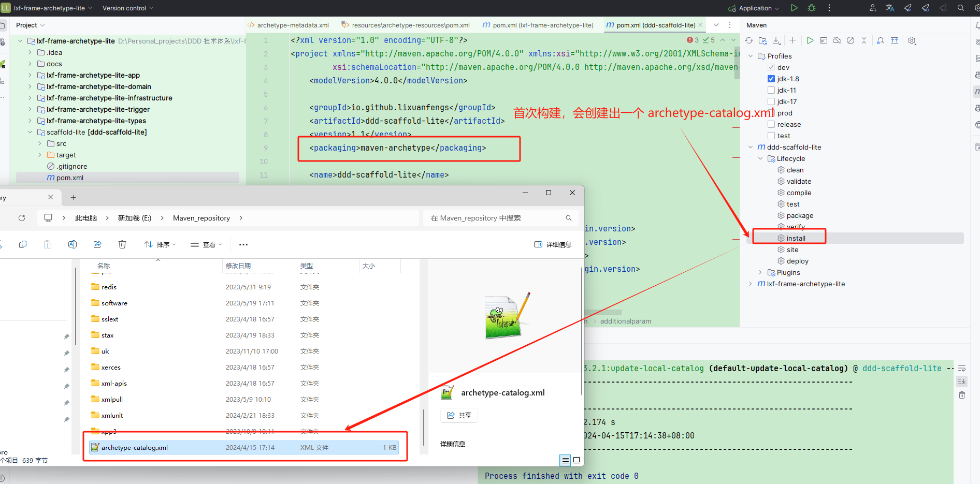
Task: Enable the test profile checkbox
Action: [771, 136]
